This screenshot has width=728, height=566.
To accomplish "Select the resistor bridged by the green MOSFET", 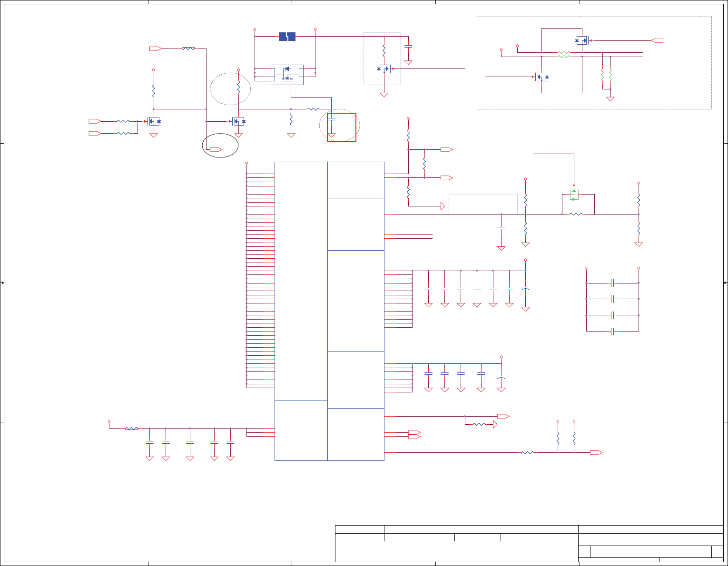I will (576, 215).
